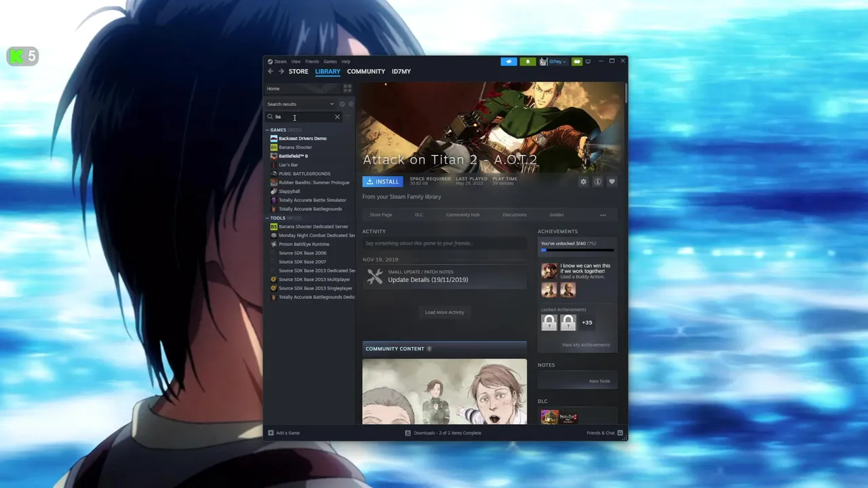
Task: Switch to the STORE tab
Action: (298, 71)
